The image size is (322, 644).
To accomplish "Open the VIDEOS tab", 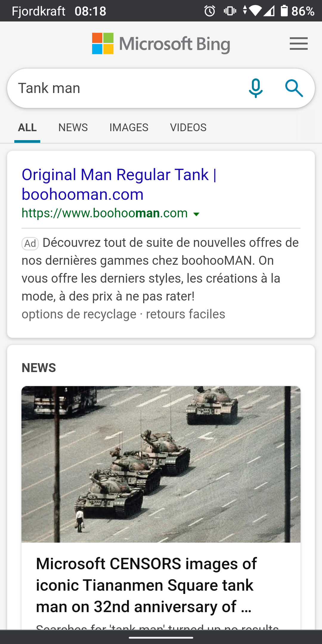I will click(x=188, y=128).
